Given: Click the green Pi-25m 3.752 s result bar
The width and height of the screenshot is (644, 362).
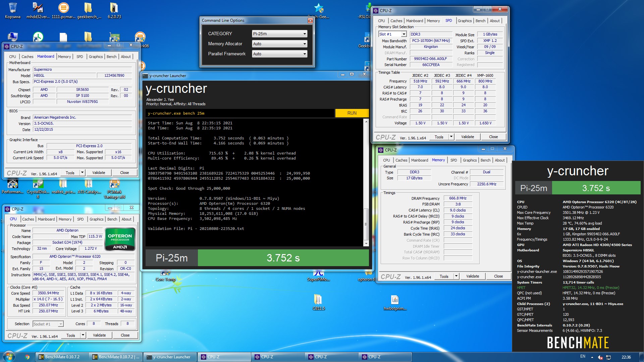Looking at the screenshot, I should tap(283, 258).
